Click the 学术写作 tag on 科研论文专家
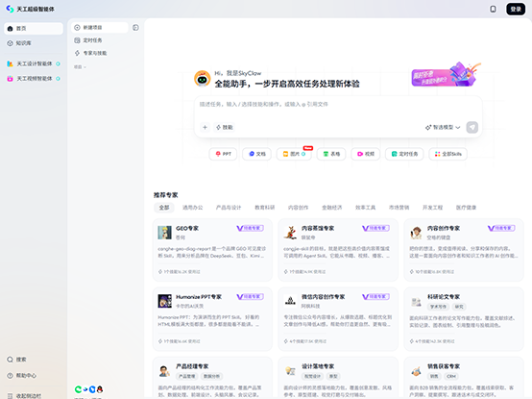532x399 pixels. coord(438,307)
